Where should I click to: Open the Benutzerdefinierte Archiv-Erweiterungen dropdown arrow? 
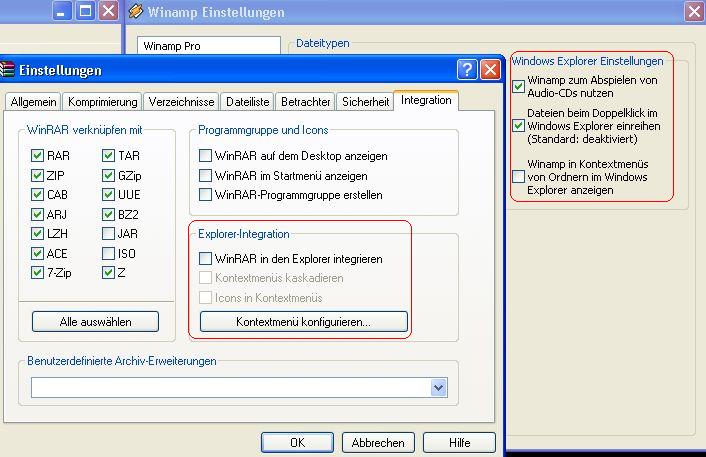tap(439, 387)
